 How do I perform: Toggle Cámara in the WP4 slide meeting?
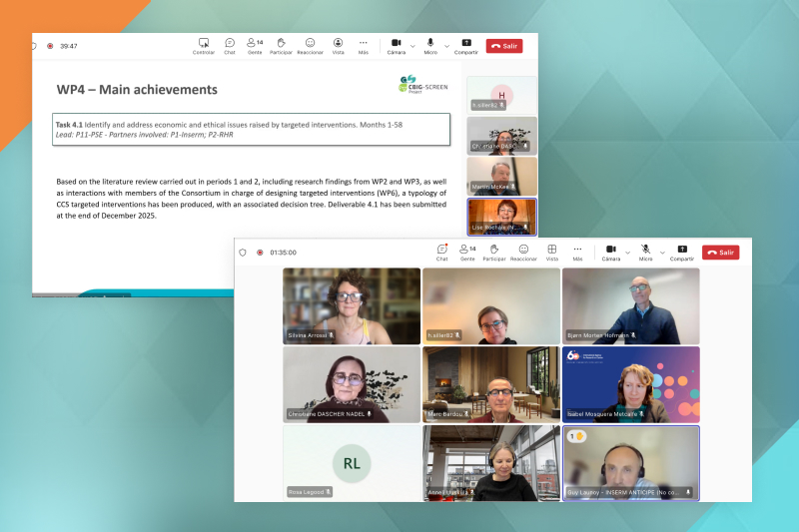click(x=397, y=45)
